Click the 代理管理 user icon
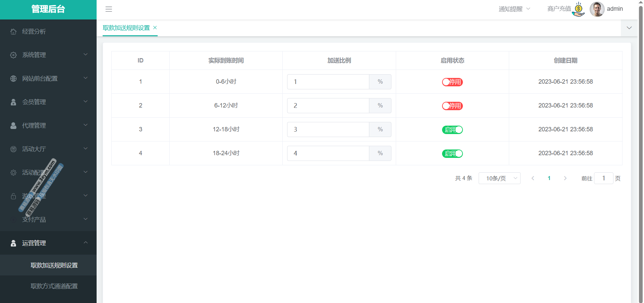Viewport: 644px width, 303px height. tap(13, 126)
